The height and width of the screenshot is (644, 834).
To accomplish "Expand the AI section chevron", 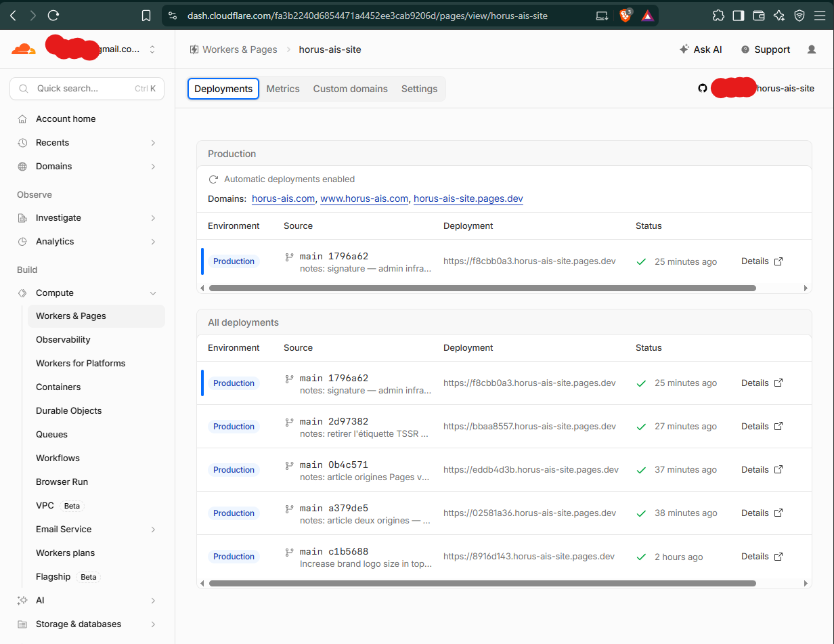I will pos(153,600).
